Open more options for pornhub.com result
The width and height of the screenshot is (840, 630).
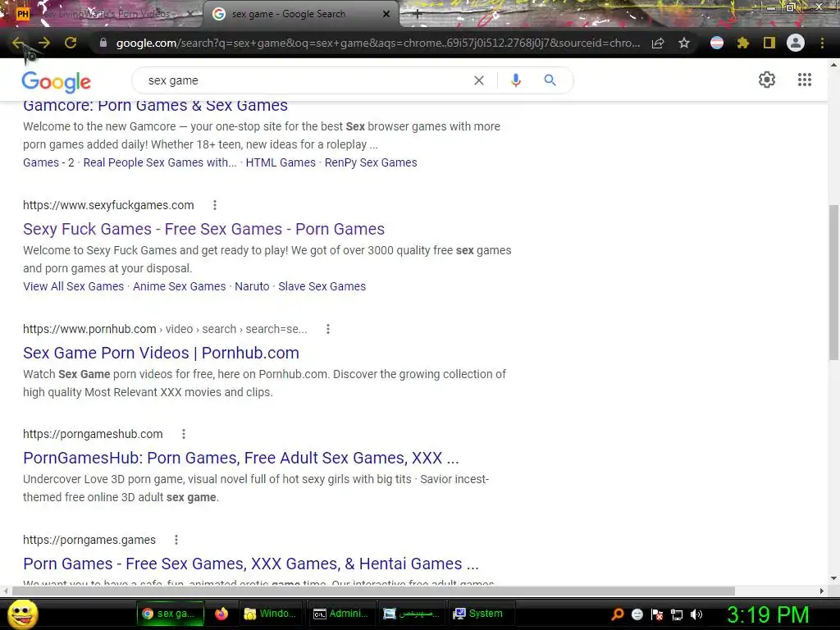[x=328, y=329]
